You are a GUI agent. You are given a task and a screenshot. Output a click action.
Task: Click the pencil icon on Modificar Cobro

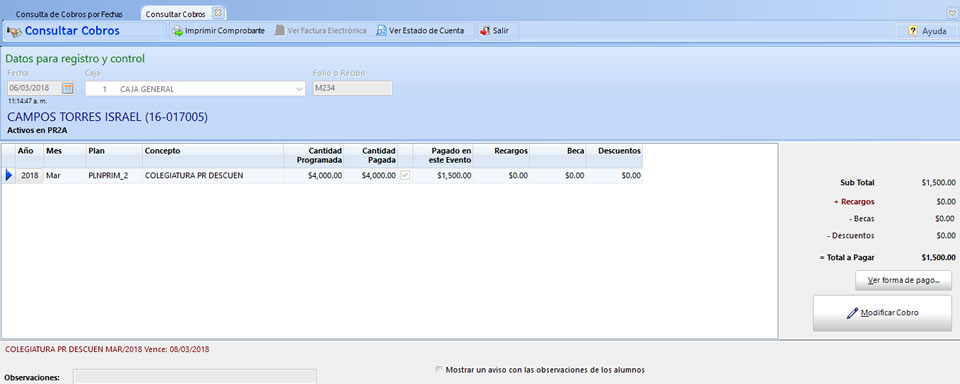[x=852, y=313]
